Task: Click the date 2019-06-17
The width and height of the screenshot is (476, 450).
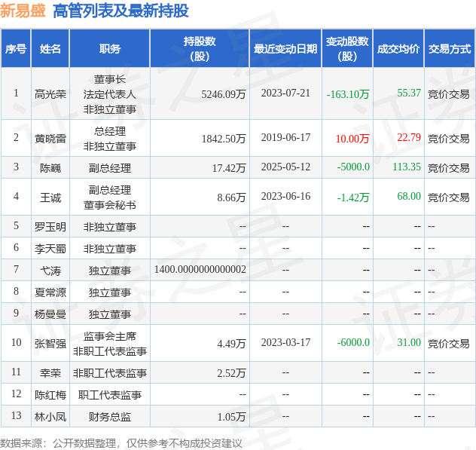Action: click(x=285, y=137)
